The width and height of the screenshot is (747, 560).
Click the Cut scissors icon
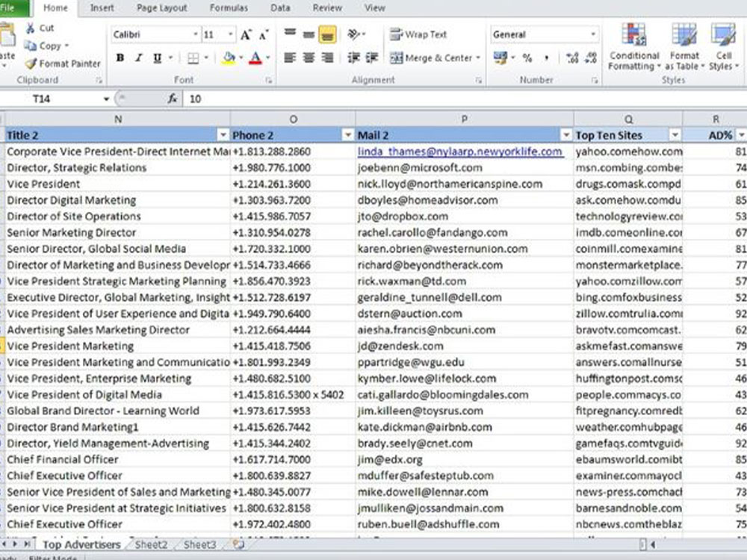[30, 28]
